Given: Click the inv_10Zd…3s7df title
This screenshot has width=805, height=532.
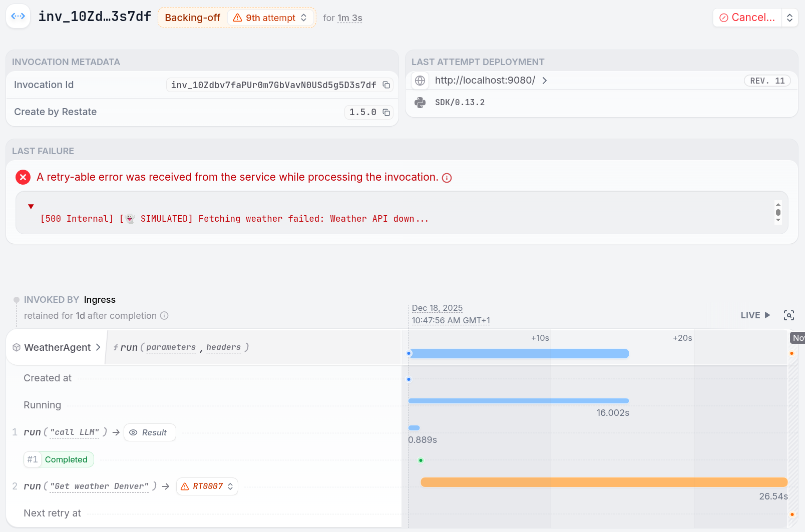Looking at the screenshot, I should (95, 17).
